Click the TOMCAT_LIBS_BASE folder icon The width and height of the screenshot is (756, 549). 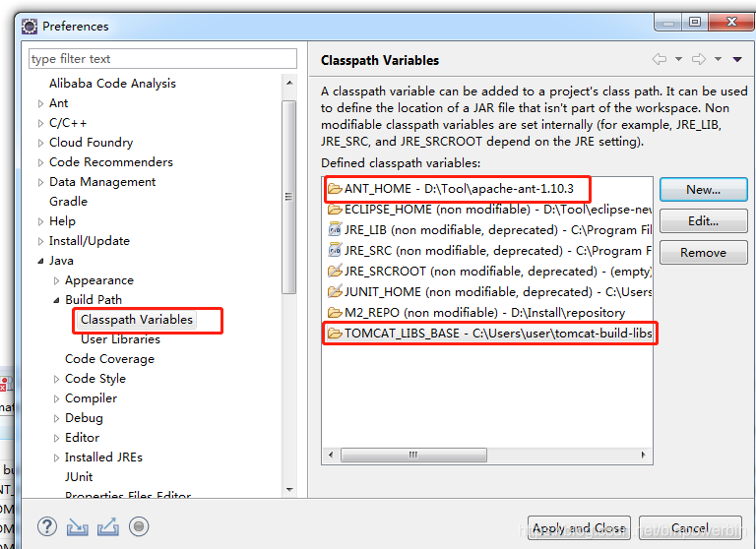coord(335,334)
